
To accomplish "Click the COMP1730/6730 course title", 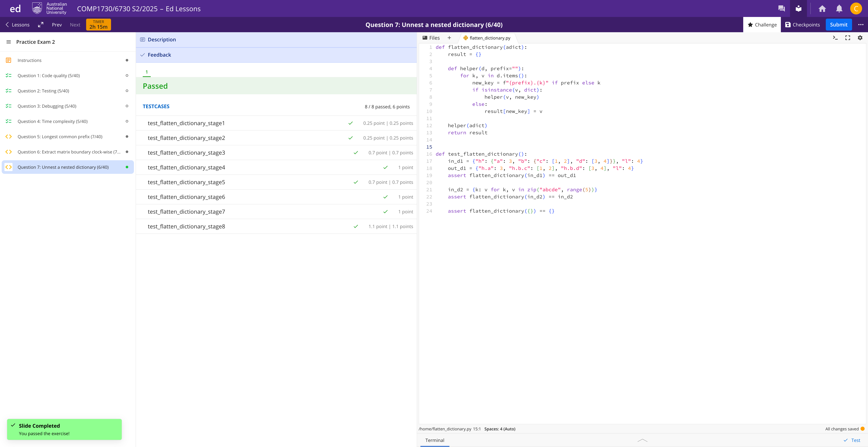I will point(139,8).
